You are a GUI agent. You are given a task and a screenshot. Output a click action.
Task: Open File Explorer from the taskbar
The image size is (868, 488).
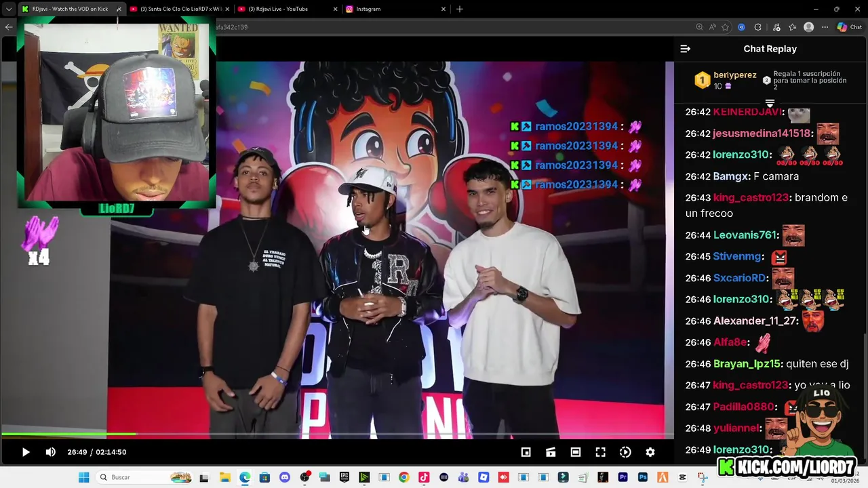(x=224, y=477)
